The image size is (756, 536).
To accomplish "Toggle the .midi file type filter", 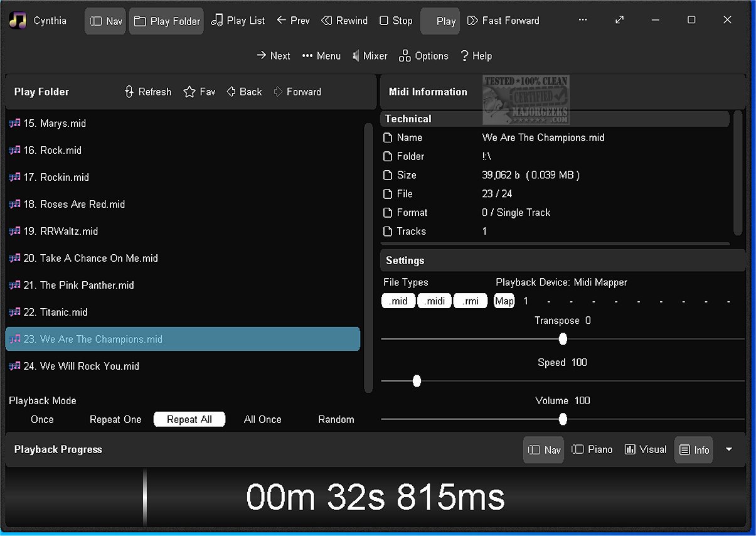I will [435, 301].
